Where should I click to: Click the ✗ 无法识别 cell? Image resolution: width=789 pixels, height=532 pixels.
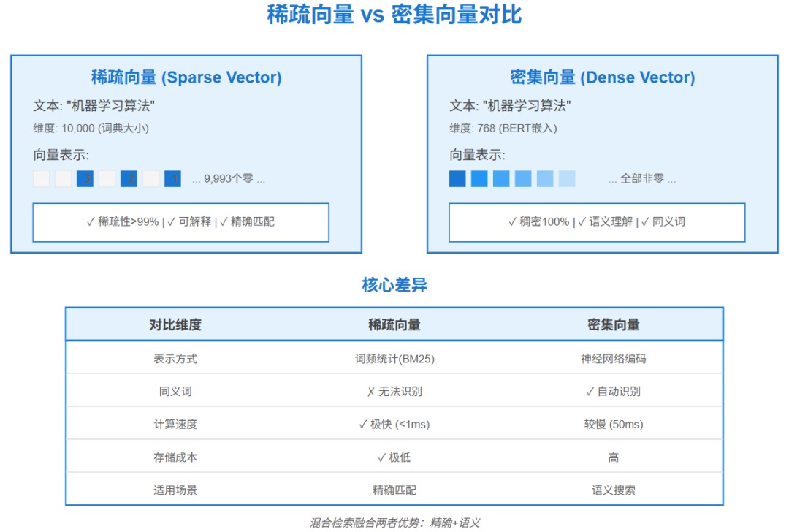[x=394, y=392]
